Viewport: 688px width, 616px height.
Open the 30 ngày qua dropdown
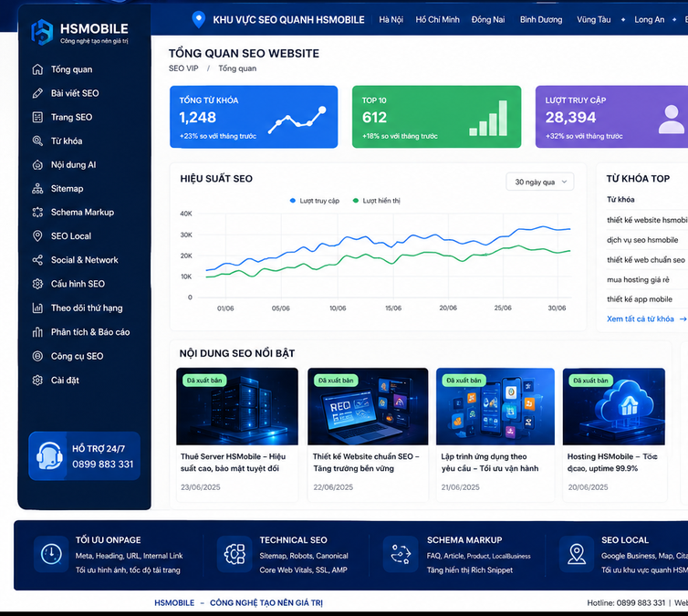tap(540, 182)
